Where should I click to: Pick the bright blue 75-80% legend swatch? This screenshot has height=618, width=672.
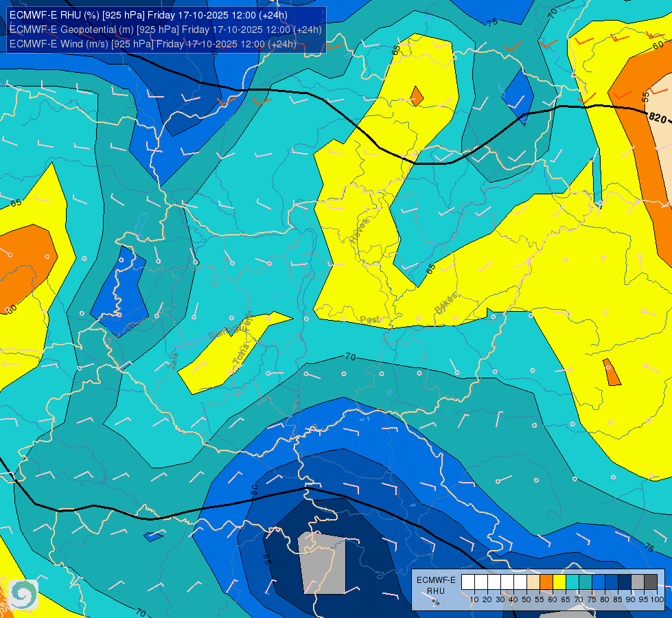pyautogui.click(x=599, y=582)
